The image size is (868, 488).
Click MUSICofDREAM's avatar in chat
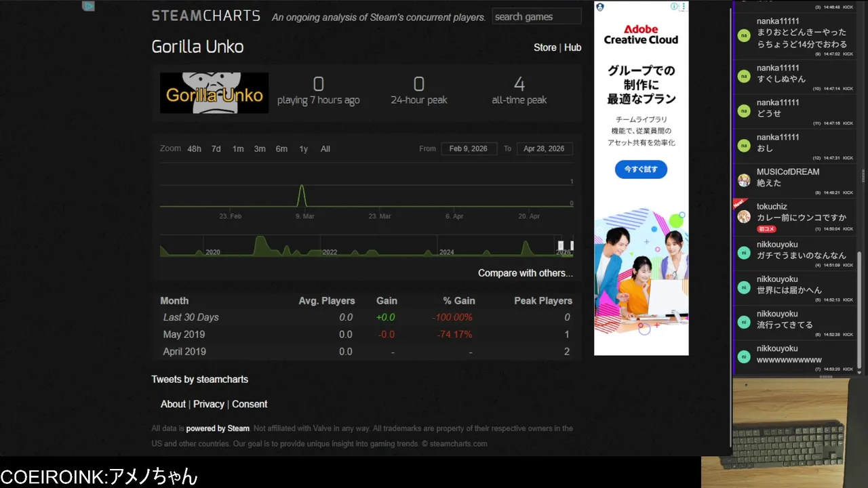[x=744, y=180]
